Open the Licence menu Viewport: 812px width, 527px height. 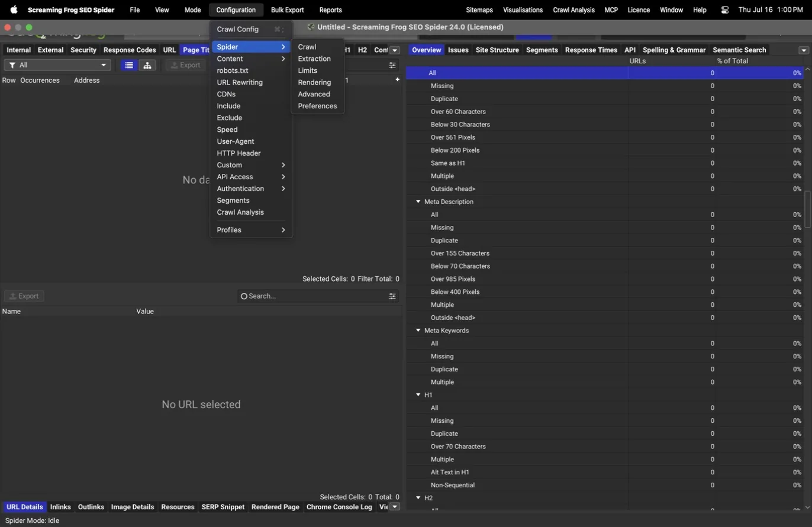coord(638,10)
